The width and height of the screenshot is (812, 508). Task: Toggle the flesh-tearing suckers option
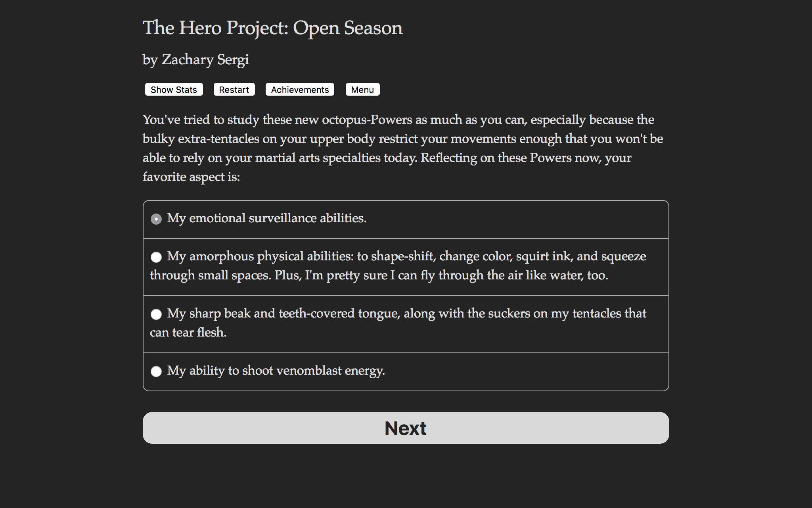[157, 314]
